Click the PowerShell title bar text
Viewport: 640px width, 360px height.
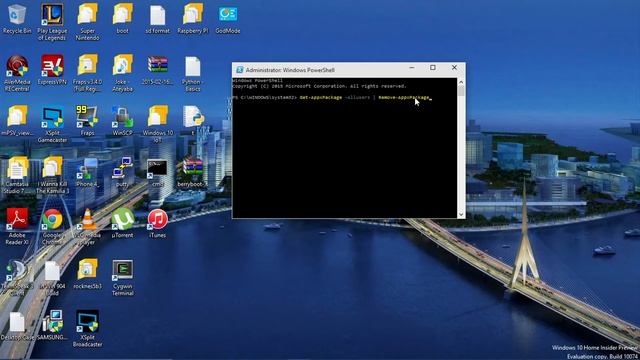pos(290,70)
